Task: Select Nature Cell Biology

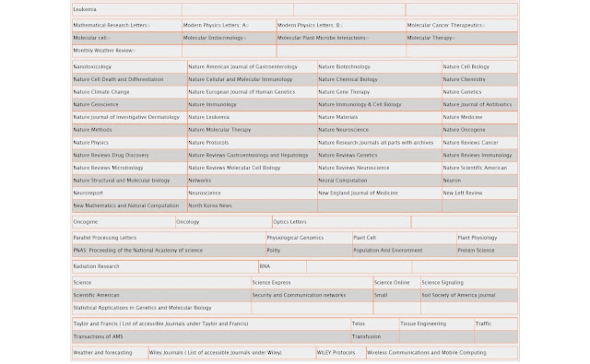Action: tap(466, 66)
